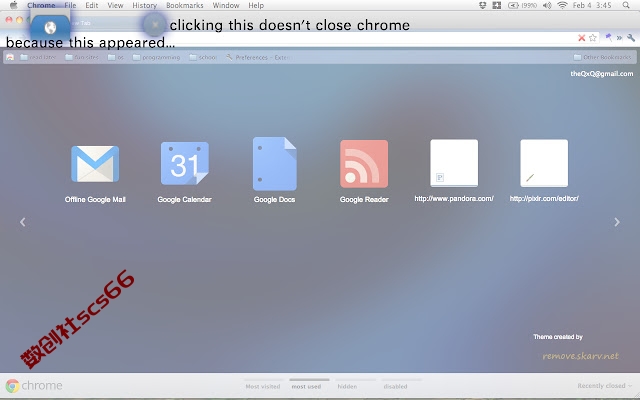Click the date and time display
640x400 pixels.
tap(592, 5)
